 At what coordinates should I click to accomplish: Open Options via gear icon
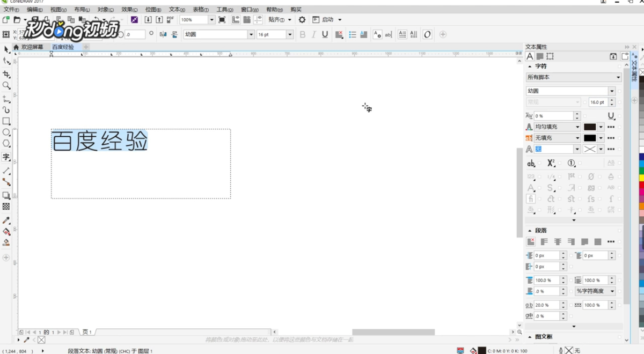point(302,20)
